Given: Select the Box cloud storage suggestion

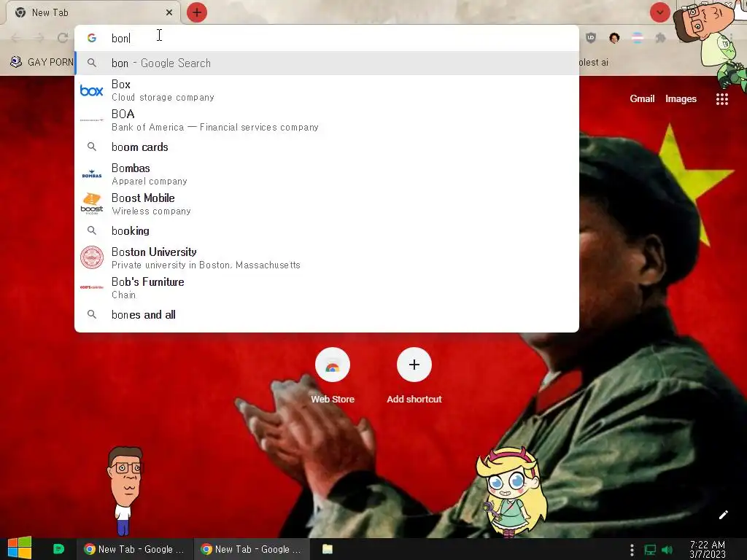Looking at the screenshot, I should coord(327,90).
